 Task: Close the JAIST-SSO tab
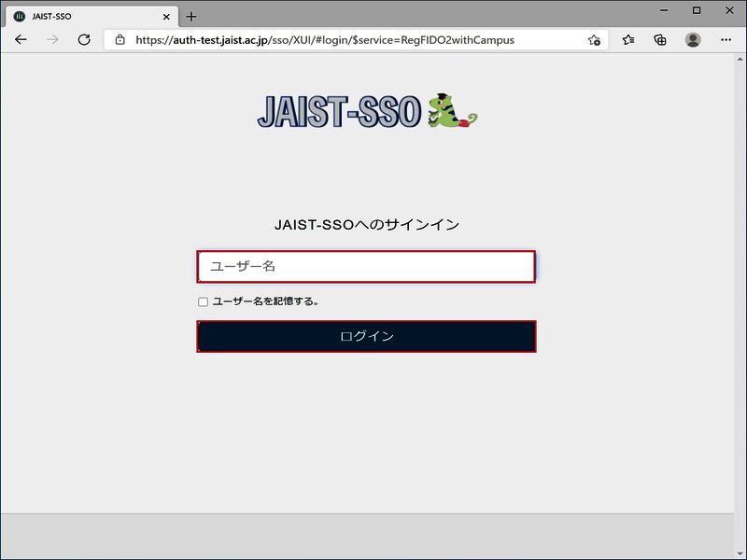point(166,17)
